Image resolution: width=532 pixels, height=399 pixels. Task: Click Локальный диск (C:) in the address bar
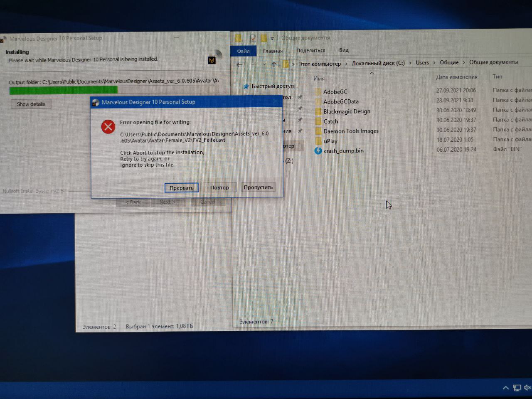click(x=378, y=63)
